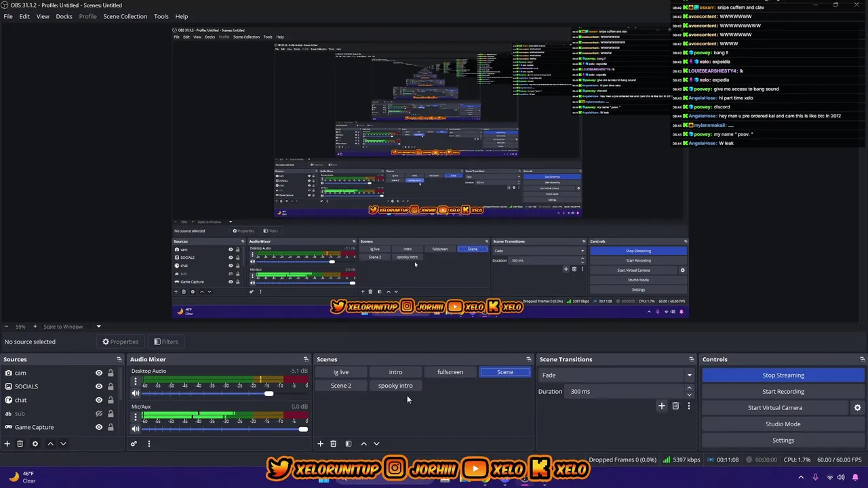Open the Fade transition dropdown
Viewport: 868px width, 488px height.
(616, 375)
